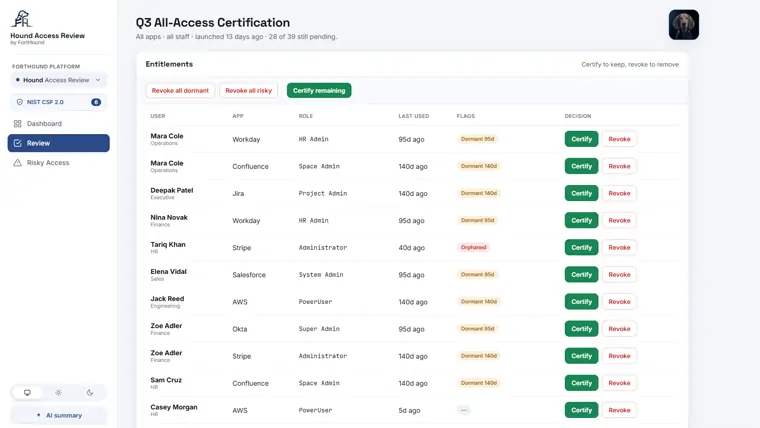Click Revoke all risky
The image size is (760, 428).
click(249, 91)
